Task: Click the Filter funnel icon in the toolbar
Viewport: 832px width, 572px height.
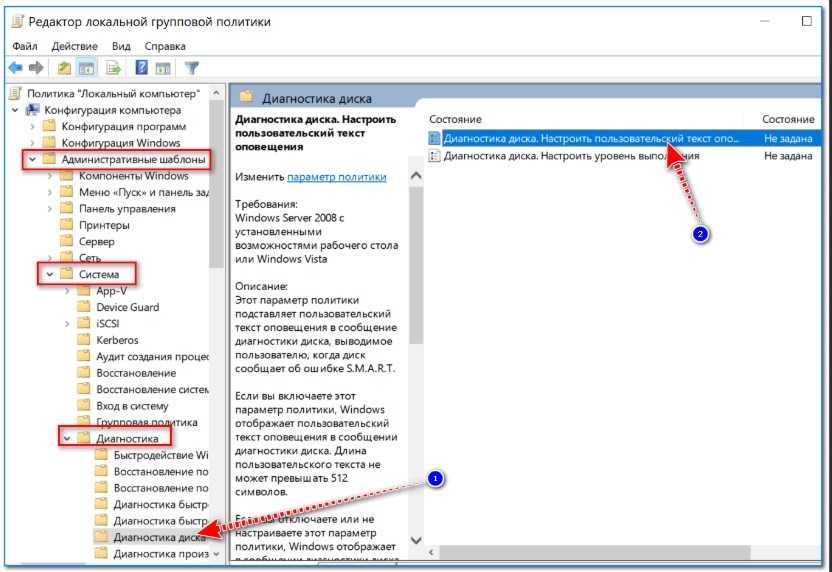Action: pyautogui.click(x=191, y=68)
